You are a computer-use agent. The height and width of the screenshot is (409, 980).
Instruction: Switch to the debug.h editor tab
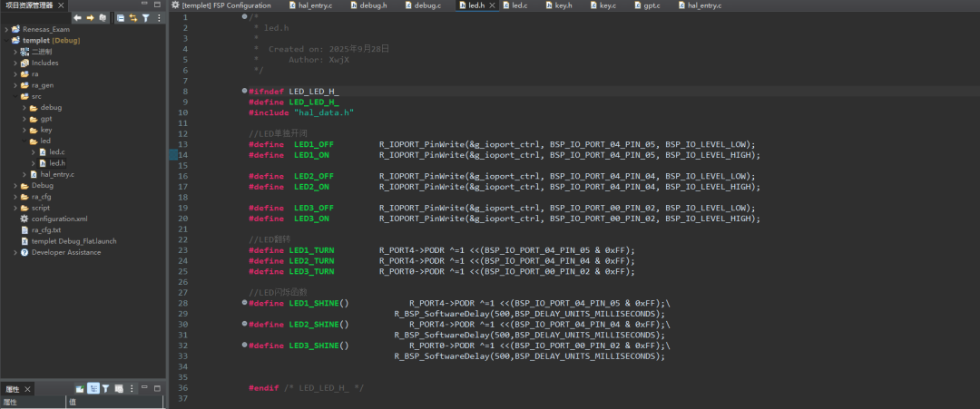[x=369, y=5]
